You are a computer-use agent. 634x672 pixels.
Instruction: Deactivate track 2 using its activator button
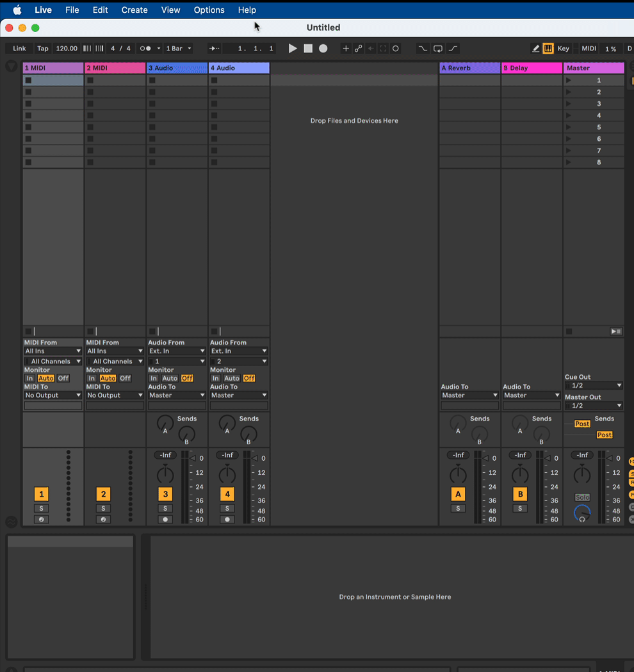[104, 494]
